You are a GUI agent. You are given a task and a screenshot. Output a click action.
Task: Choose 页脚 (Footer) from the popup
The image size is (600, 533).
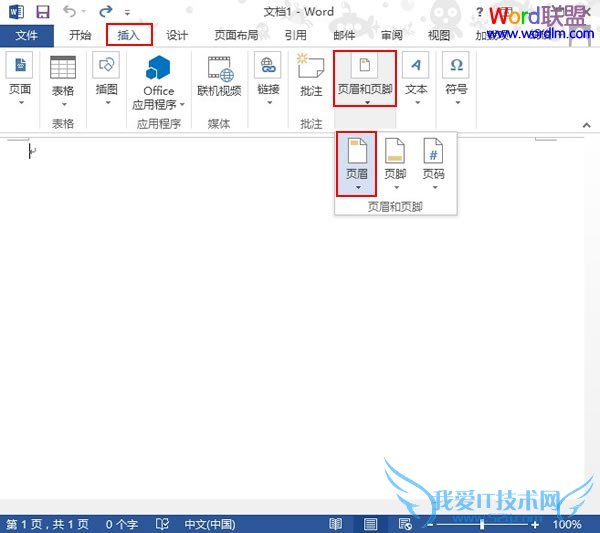pyautogui.click(x=395, y=164)
